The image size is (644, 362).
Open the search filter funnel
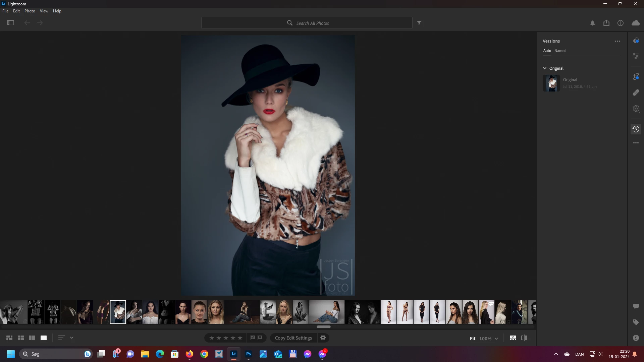click(x=419, y=23)
